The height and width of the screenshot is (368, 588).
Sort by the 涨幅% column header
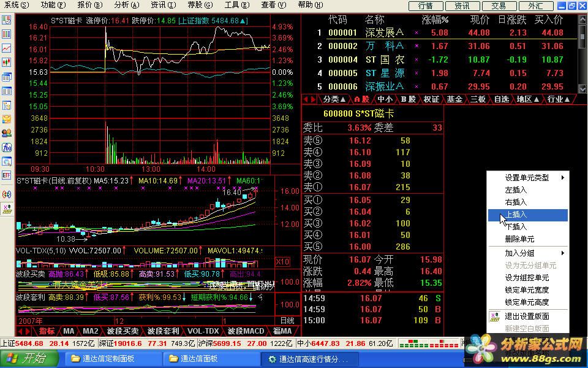(x=435, y=20)
